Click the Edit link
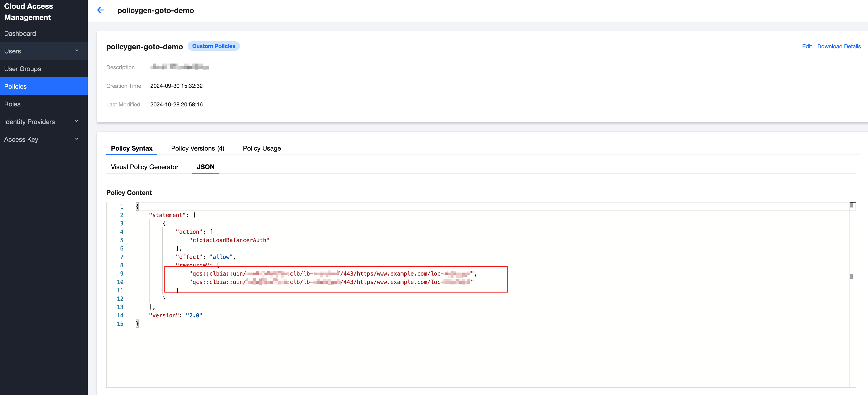Screen dimensions: 868x395 [x=807, y=46]
